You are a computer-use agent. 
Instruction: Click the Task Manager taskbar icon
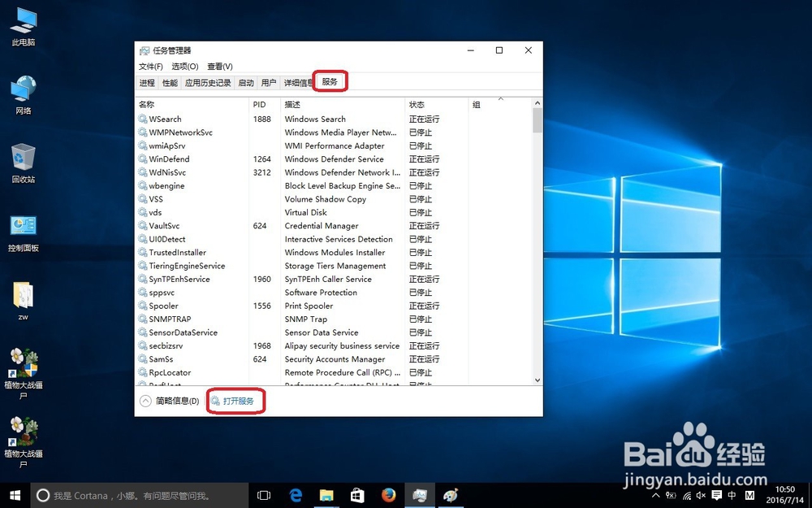point(419,495)
